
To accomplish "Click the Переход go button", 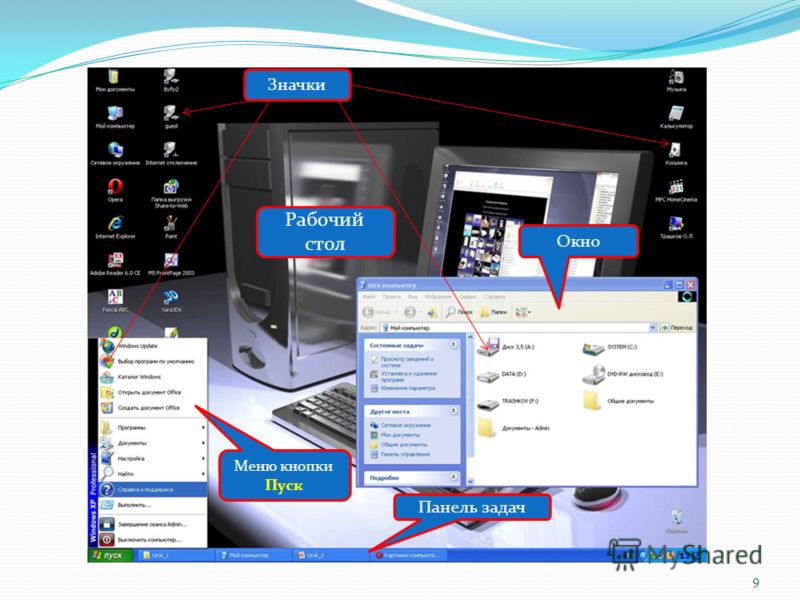I will coord(677,328).
